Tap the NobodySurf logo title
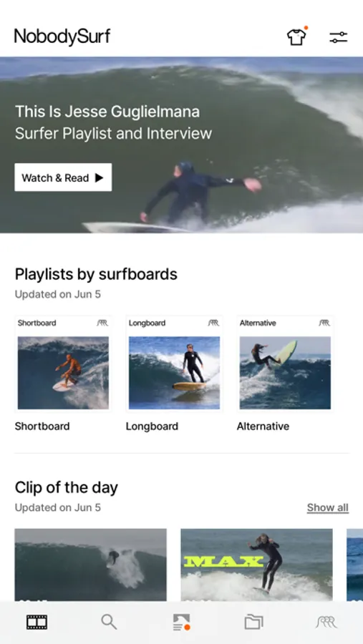 [x=62, y=36]
